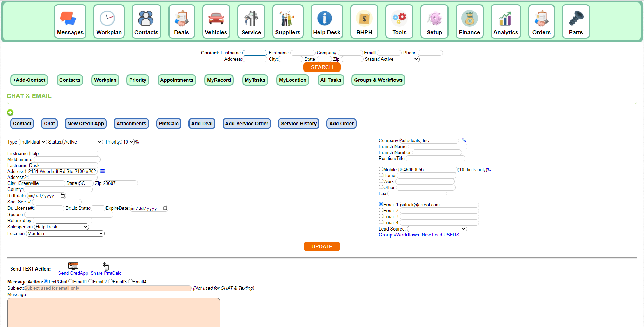
Task: Click the green plus icon above Contact
Action: [x=10, y=113]
